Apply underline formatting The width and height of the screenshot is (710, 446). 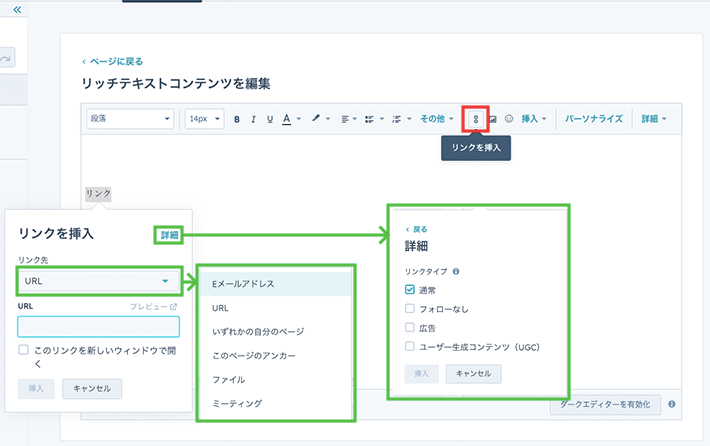[269, 119]
